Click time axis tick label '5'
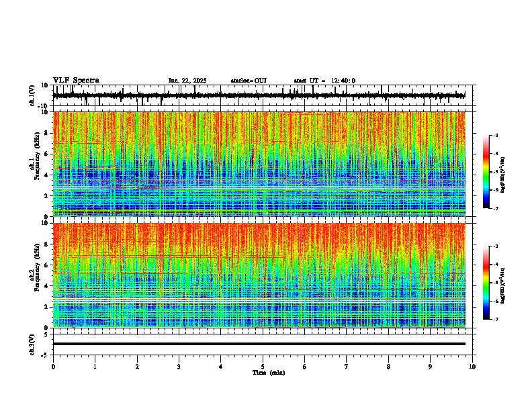The image size is (532, 411). coord(263,366)
